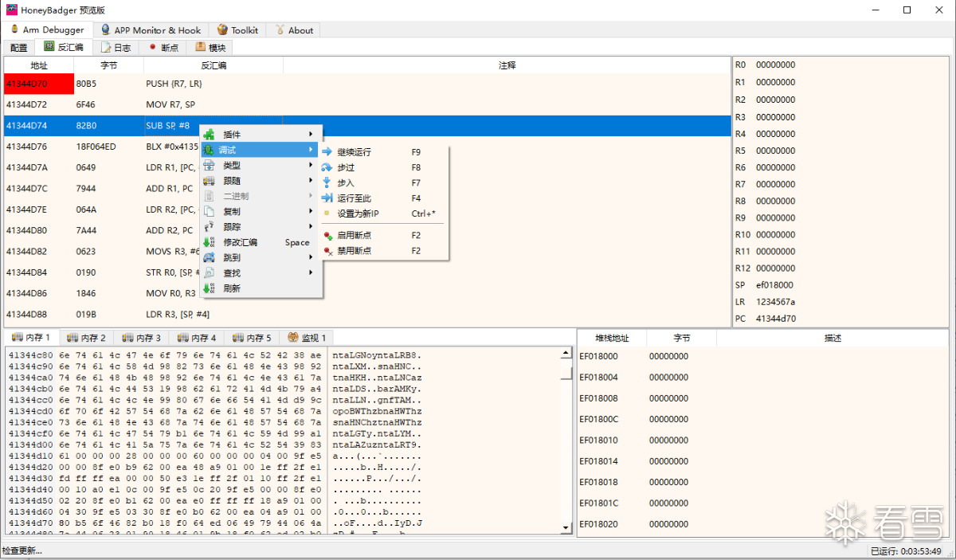956x560 pixels.
Task: Select the 内存 4 tab
Action: coord(197,338)
